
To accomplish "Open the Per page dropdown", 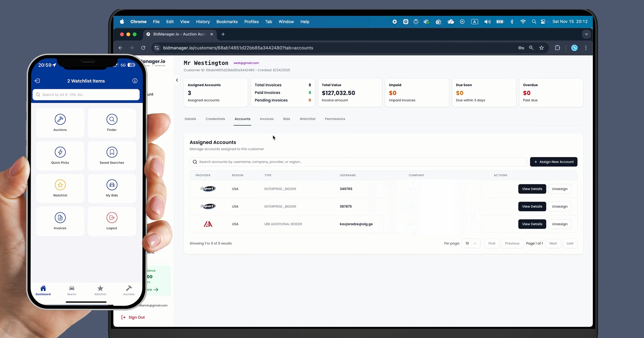I will coord(471,243).
